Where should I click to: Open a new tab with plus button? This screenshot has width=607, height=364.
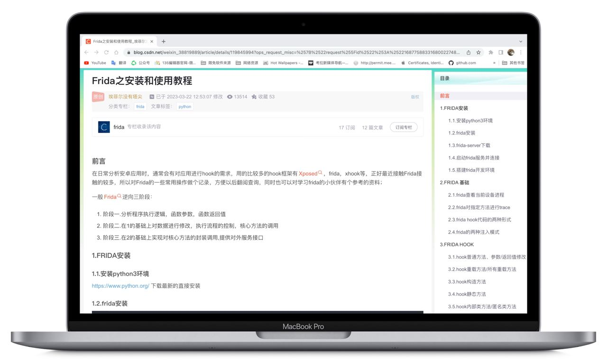click(164, 42)
